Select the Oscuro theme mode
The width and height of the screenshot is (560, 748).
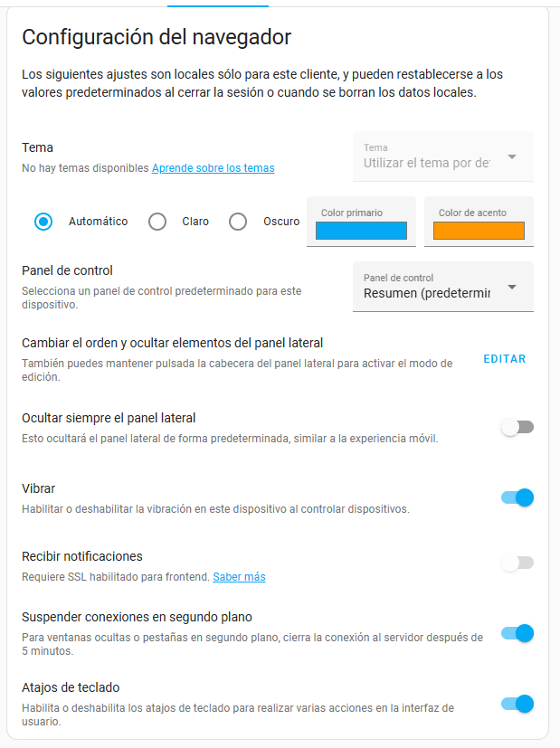tap(238, 222)
